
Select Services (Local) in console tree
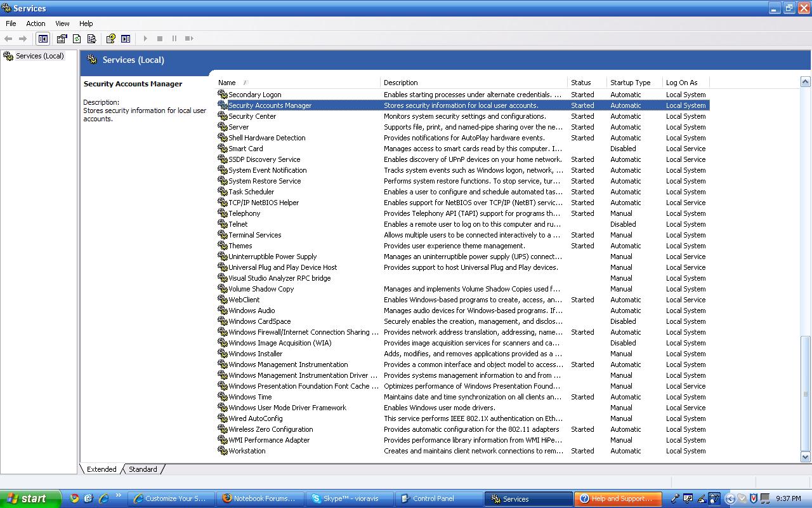pos(39,56)
